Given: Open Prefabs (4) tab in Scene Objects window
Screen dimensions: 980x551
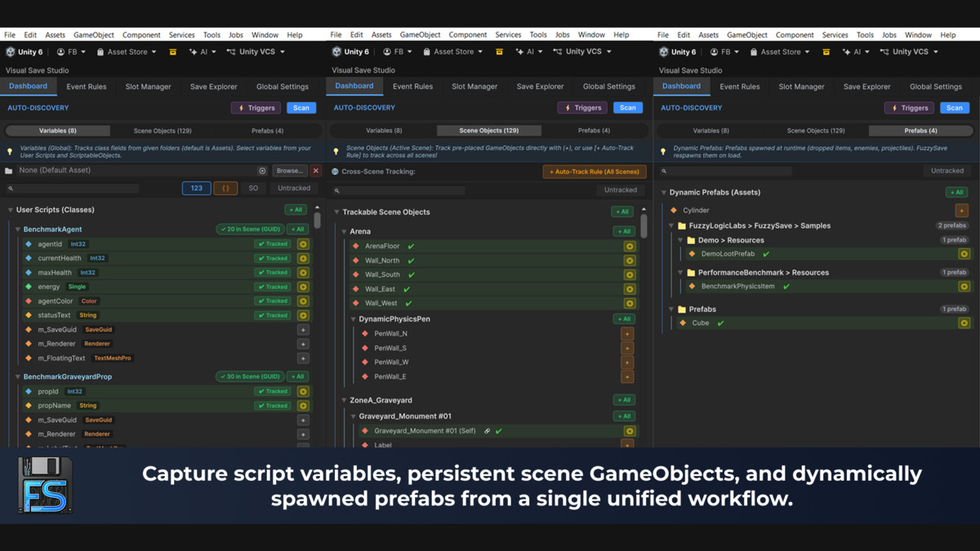Looking at the screenshot, I should click(594, 131).
